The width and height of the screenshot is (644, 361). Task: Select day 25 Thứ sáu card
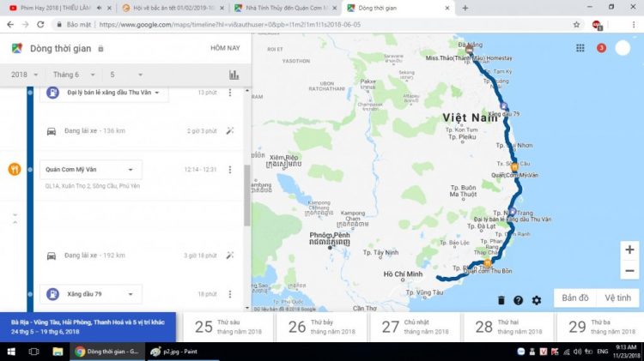228,327
